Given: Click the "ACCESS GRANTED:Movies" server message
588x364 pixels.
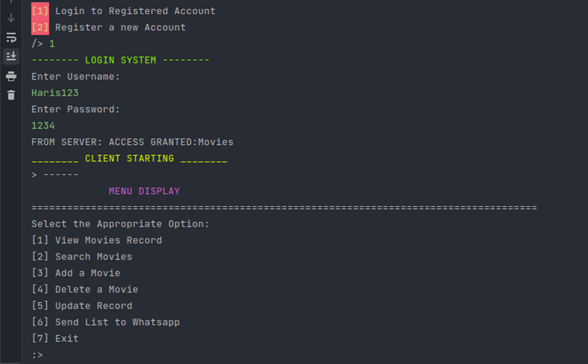Looking at the screenshot, I should [x=133, y=142].
